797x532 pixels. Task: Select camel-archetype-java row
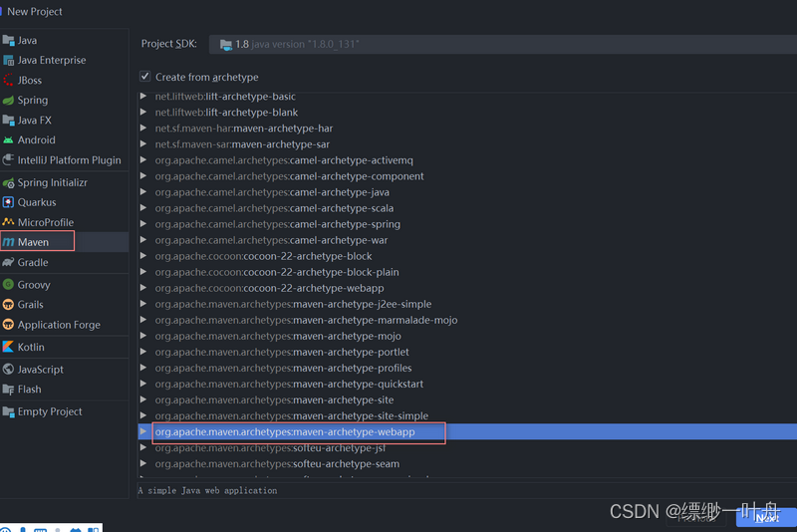point(467,192)
